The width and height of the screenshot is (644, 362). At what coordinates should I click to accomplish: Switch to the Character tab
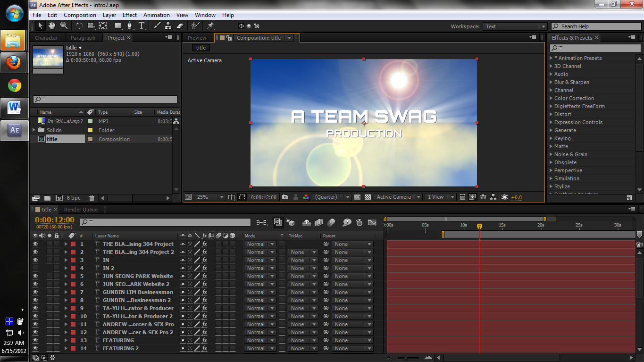[46, 38]
